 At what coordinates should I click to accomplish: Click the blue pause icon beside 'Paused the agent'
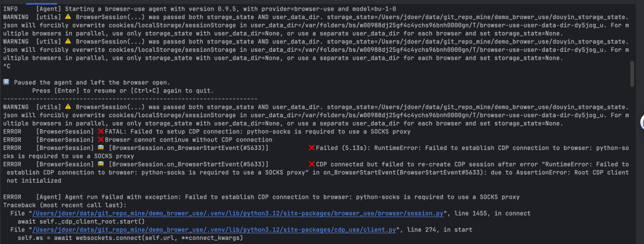coord(6,82)
